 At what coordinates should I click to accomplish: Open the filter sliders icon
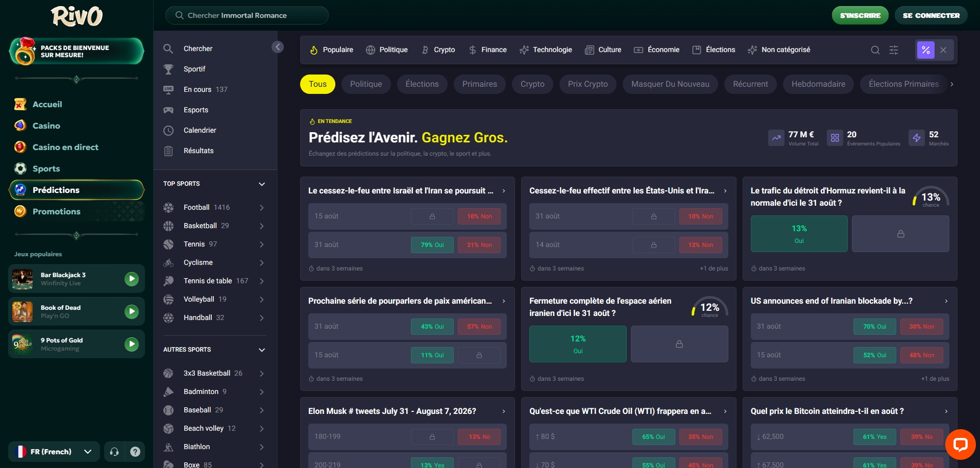894,50
